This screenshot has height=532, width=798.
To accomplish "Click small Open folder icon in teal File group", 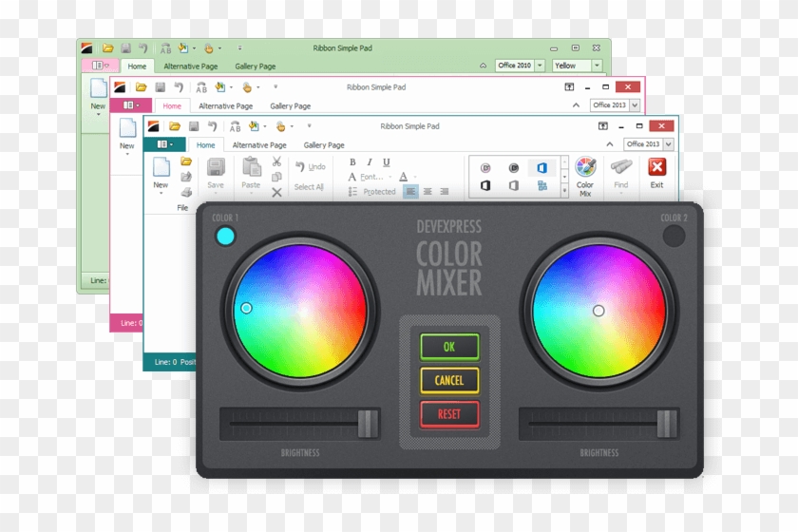I will 186,161.
